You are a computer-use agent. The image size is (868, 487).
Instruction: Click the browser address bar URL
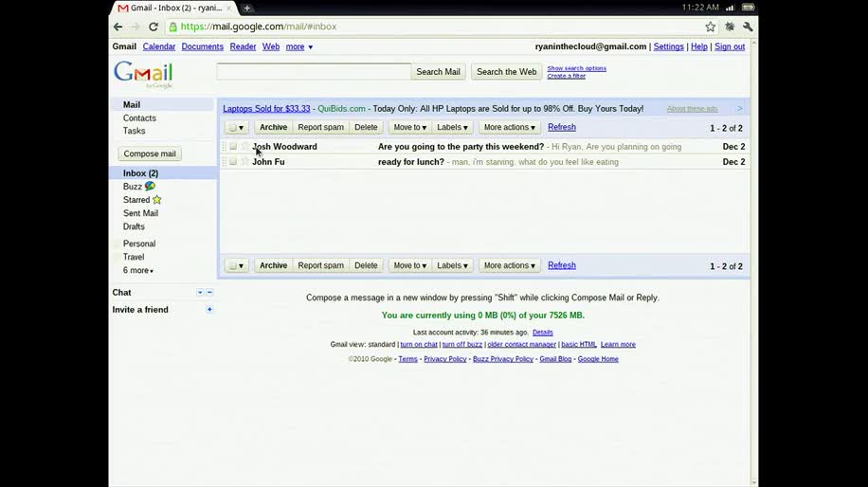(x=259, y=27)
